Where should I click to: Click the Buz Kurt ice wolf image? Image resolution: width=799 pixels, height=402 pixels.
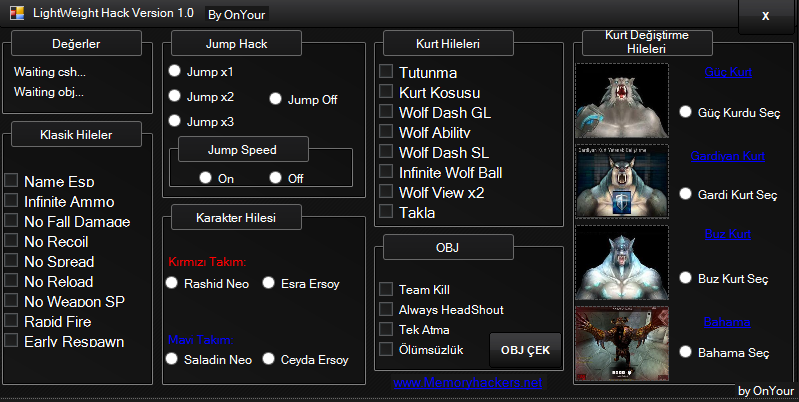pyautogui.click(x=622, y=262)
